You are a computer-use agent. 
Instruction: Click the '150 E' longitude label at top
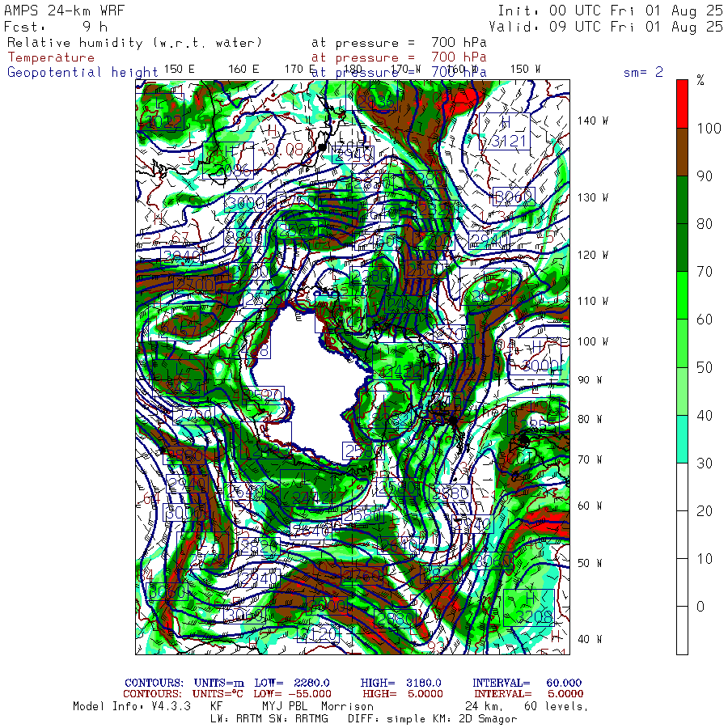180,70
